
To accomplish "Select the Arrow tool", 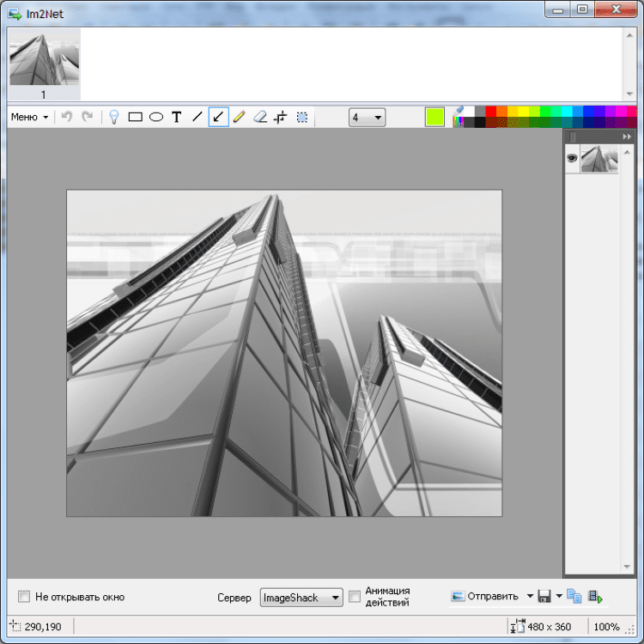I will pos(218,117).
